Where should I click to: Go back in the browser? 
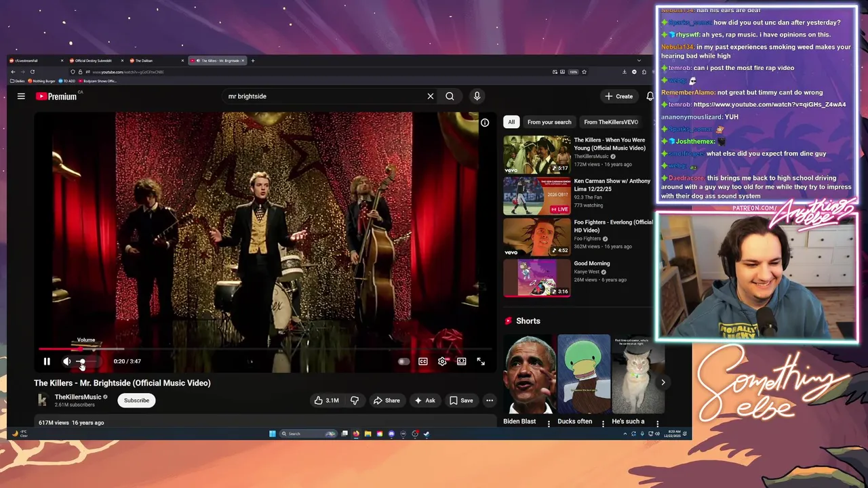(x=13, y=72)
